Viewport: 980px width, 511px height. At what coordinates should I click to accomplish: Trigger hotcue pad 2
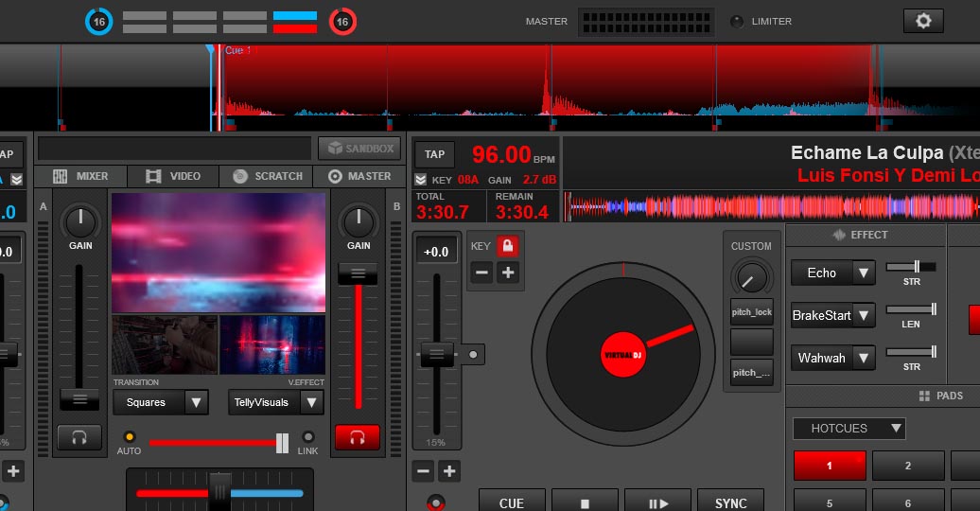click(907, 466)
